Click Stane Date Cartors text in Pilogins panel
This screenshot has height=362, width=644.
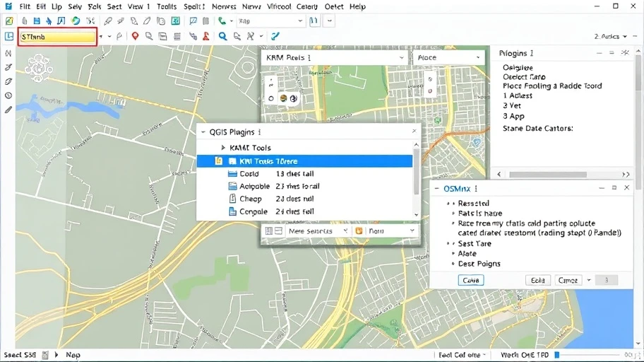click(537, 129)
